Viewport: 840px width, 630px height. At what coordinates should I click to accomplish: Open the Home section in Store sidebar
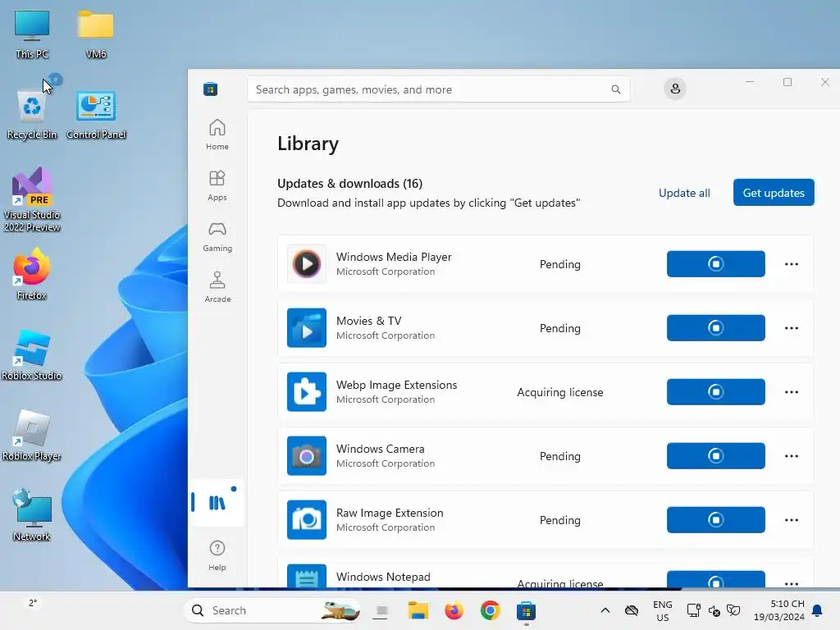217,135
